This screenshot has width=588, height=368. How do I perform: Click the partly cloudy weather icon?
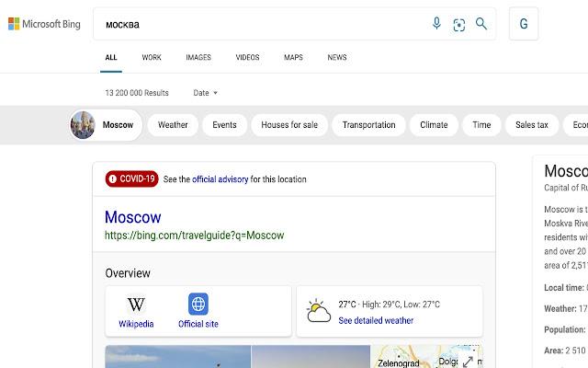click(x=319, y=311)
